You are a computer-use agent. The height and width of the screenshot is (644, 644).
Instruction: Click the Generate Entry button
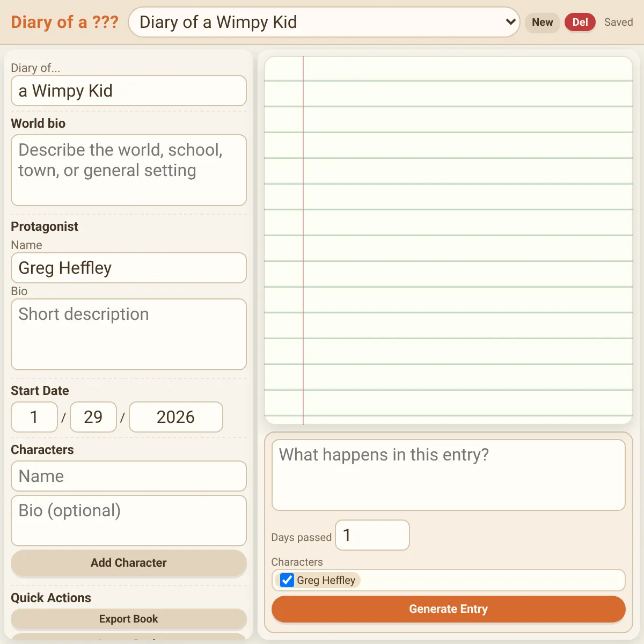[x=449, y=609]
